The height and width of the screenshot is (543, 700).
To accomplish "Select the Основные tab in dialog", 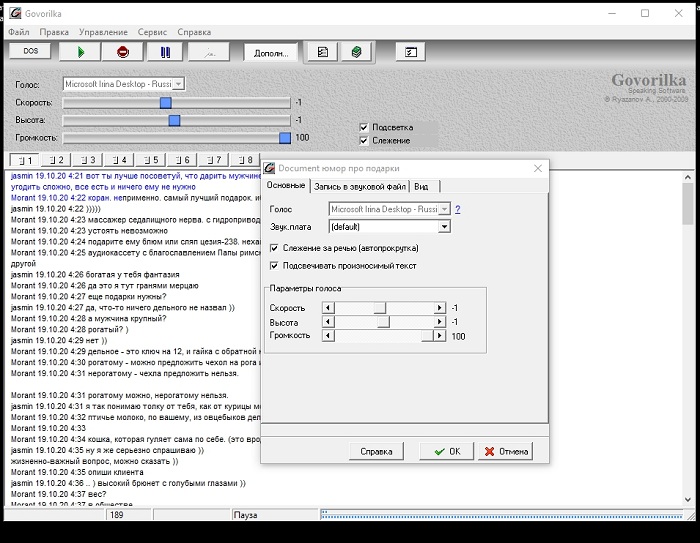I will tap(286, 185).
